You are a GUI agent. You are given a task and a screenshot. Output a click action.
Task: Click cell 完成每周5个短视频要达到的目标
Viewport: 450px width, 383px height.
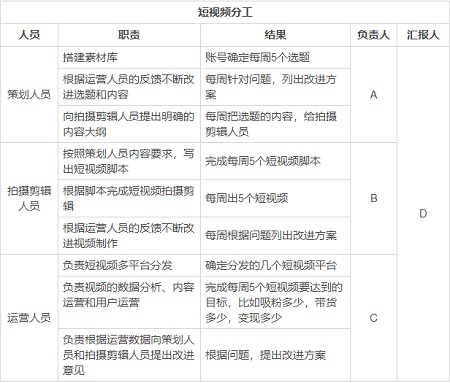(x=275, y=302)
